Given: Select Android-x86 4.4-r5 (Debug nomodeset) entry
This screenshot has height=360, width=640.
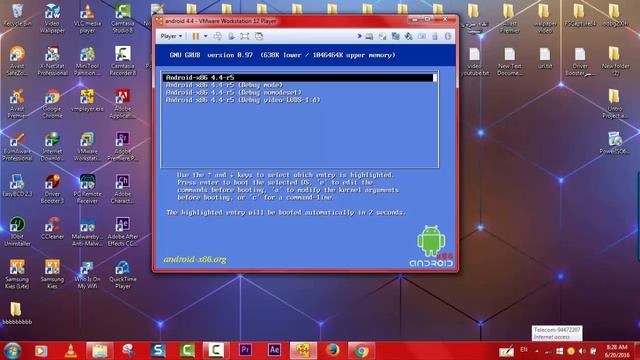Looking at the screenshot, I should tap(233, 92).
